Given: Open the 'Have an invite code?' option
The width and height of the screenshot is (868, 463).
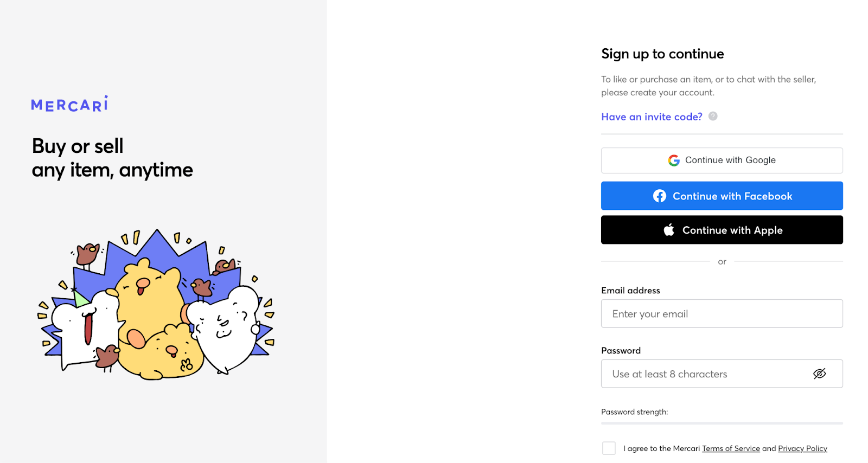Looking at the screenshot, I should coord(651,116).
